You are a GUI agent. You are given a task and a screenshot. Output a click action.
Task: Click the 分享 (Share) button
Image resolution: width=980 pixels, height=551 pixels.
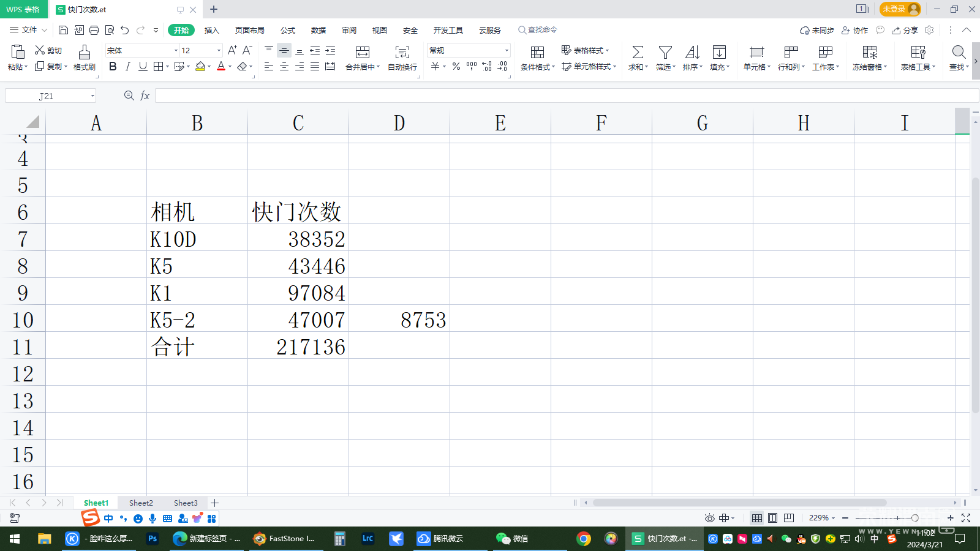(x=905, y=30)
